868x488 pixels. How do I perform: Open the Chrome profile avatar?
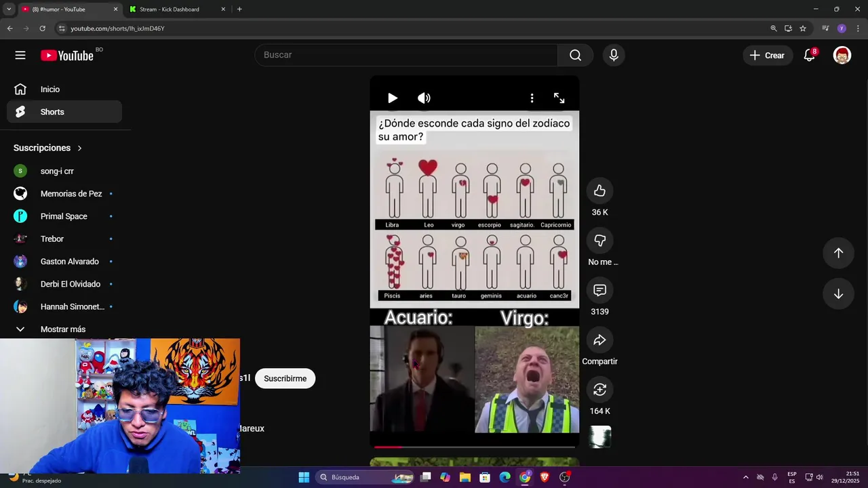[842, 28]
